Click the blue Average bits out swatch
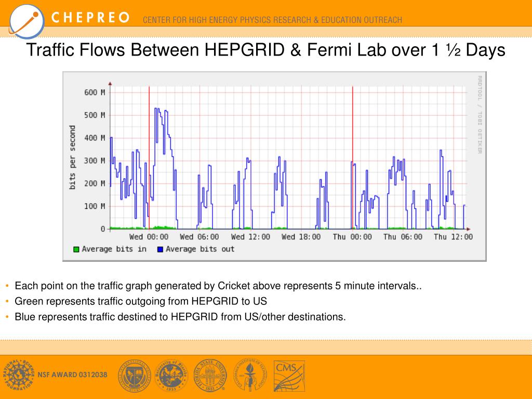The width and height of the screenshot is (532, 399). click(x=160, y=249)
